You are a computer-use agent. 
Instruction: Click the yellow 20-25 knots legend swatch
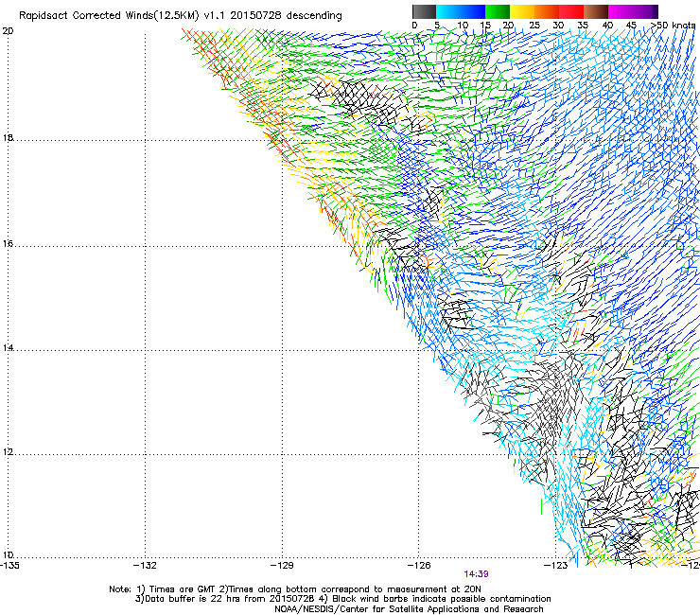pos(522,11)
